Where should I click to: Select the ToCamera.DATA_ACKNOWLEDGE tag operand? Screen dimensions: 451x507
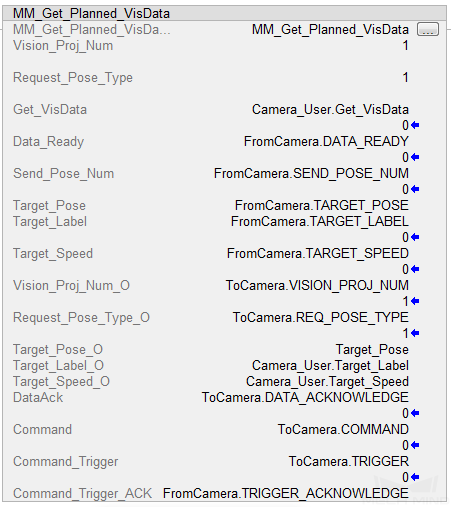point(305,398)
